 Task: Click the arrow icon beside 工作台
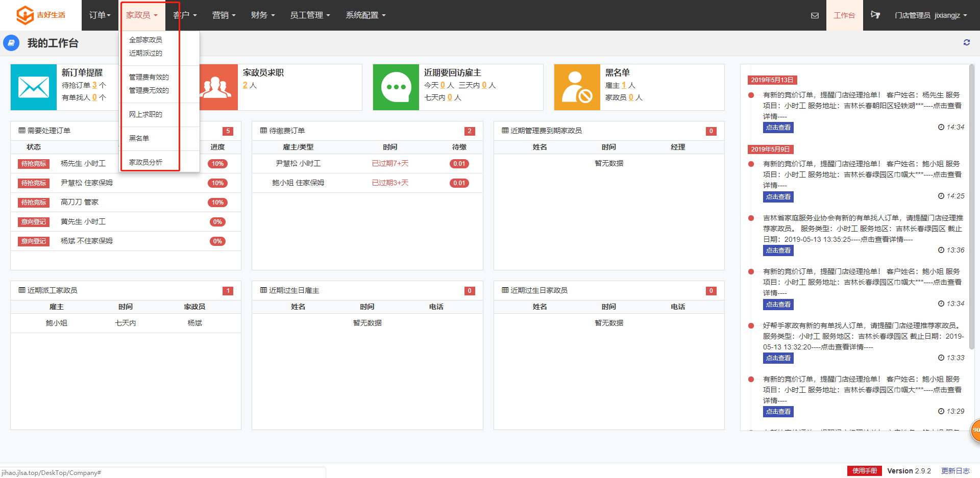coord(875,15)
